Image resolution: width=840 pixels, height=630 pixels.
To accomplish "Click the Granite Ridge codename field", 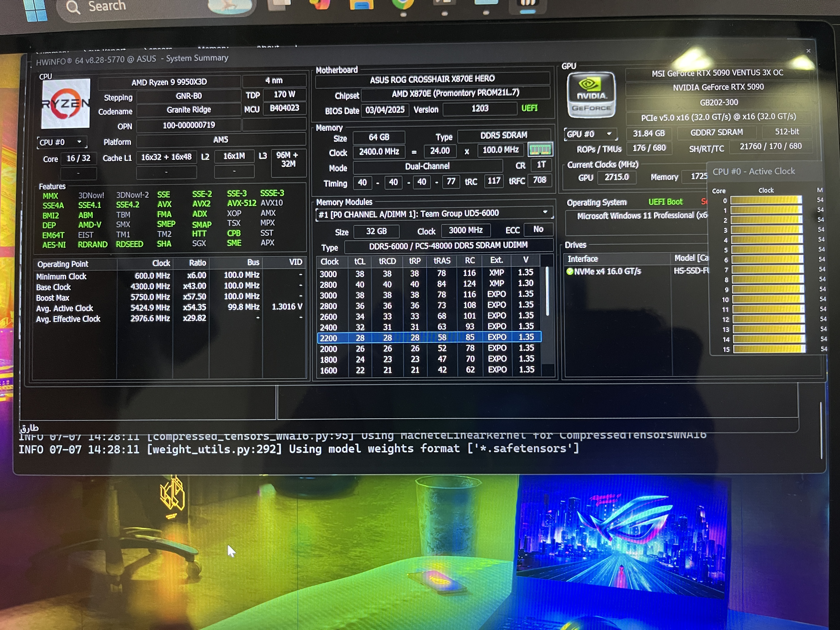I will click(x=189, y=110).
